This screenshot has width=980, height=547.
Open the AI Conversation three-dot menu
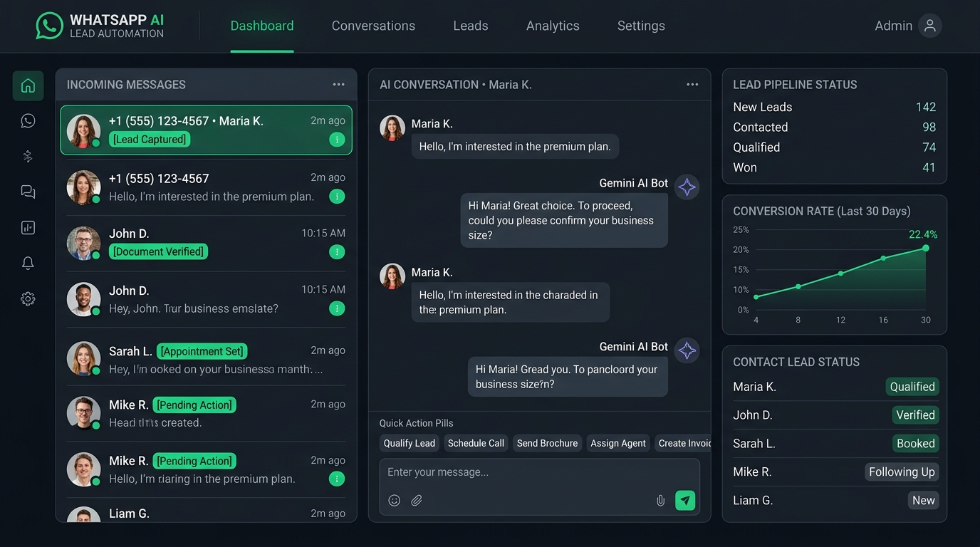692,85
